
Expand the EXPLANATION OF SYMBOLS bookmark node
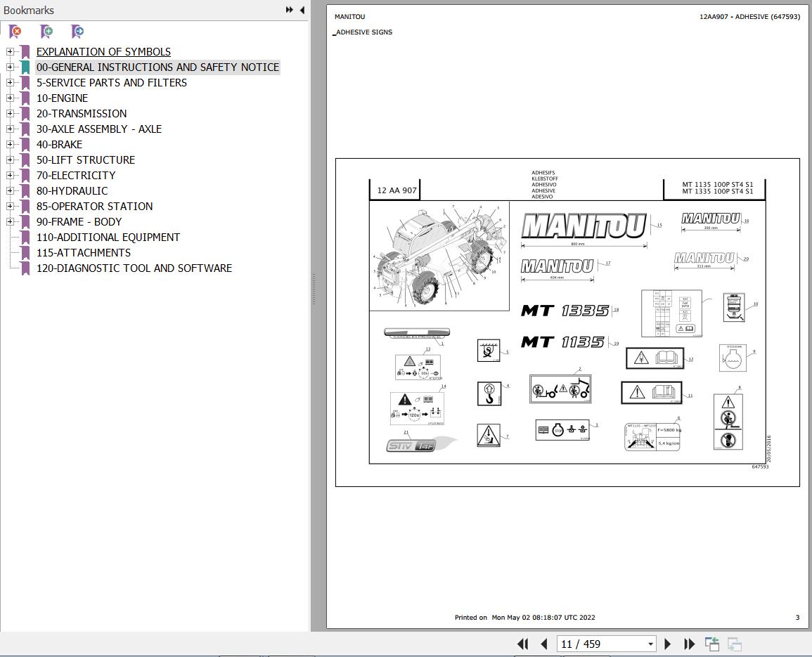click(10, 52)
